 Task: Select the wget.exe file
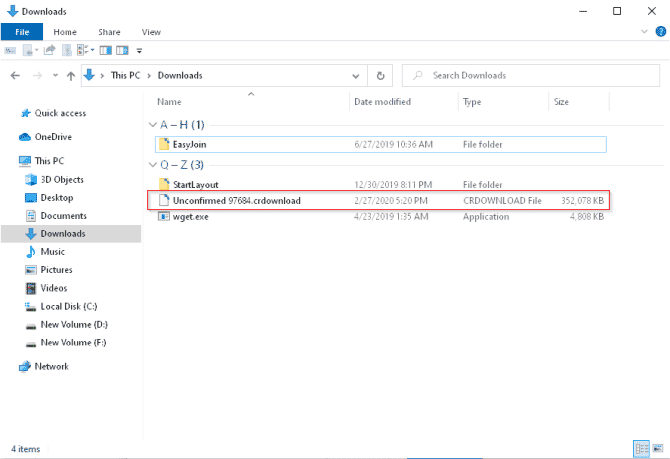click(x=381, y=217)
